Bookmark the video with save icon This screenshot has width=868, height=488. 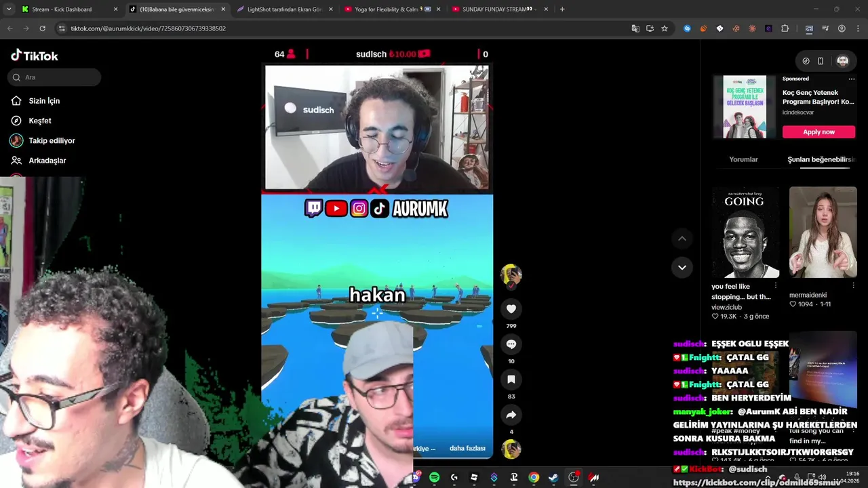(x=511, y=380)
